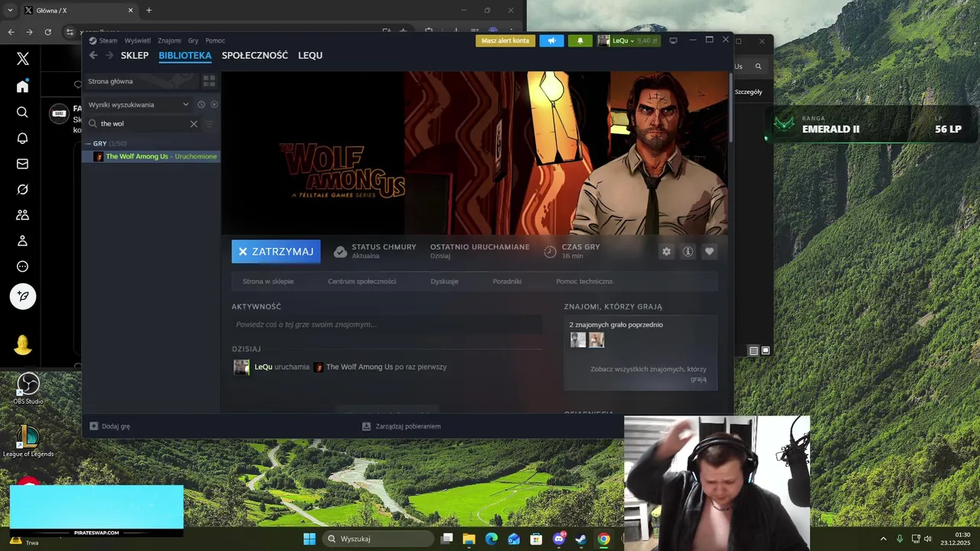Image resolution: width=980 pixels, height=551 pixels.
Task: Open X notifications bell
Action: [22, 138]
